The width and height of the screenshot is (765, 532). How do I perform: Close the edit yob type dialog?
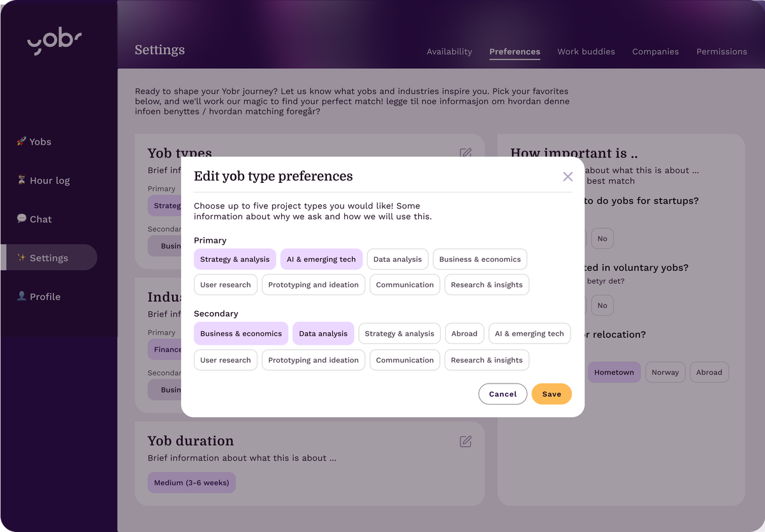pos(567,176)
